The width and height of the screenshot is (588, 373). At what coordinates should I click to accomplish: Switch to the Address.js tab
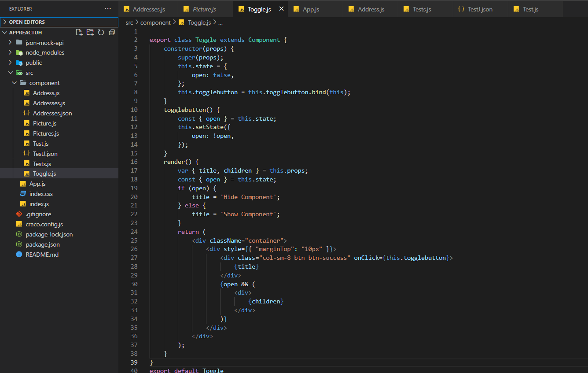(371, 9)
